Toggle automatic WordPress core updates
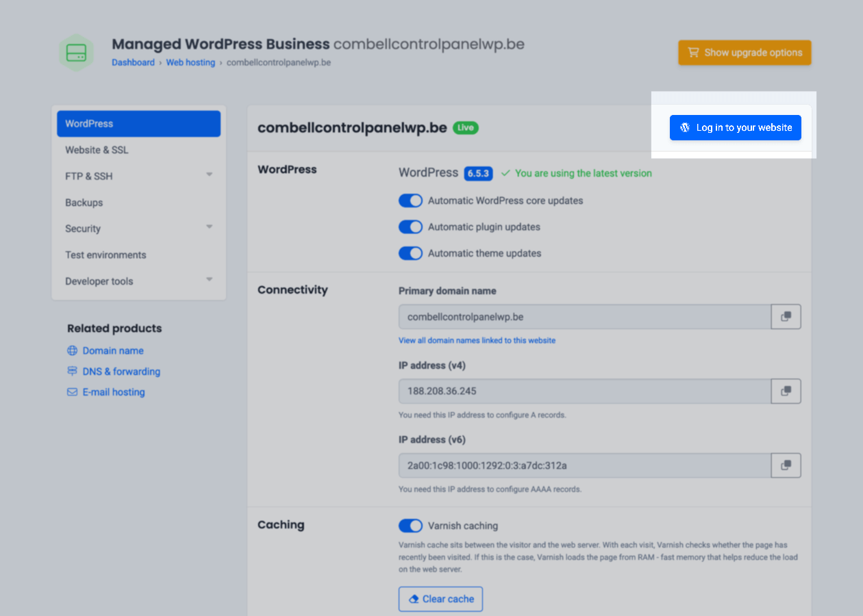 point(411,201)
